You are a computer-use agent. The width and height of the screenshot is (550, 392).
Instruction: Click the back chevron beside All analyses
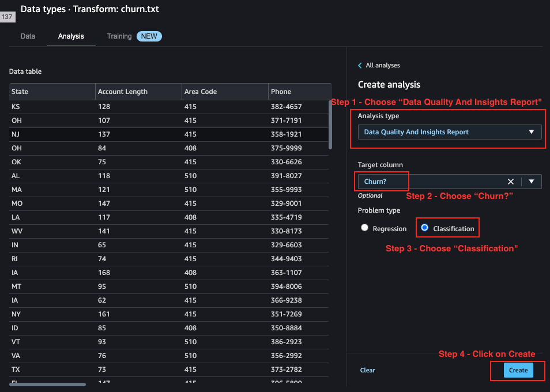360,66
